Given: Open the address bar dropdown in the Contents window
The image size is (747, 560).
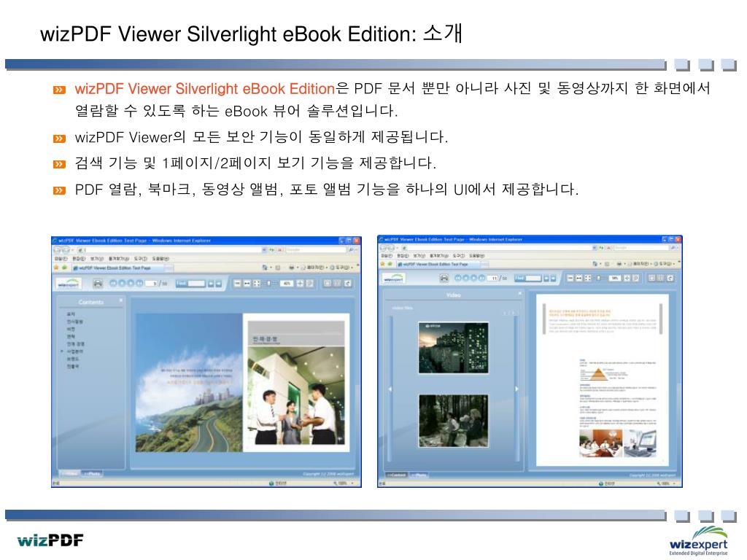Looking at the screenshot, I should click(x=264, y=249).
